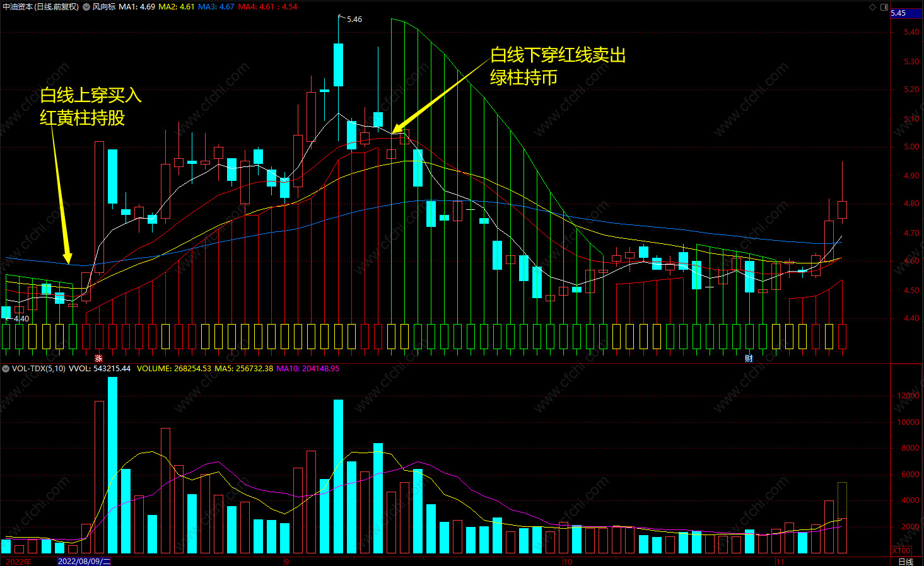924x566 pixels.
Task: Click the 5.00 price axis label
Action: coord(911,147)
